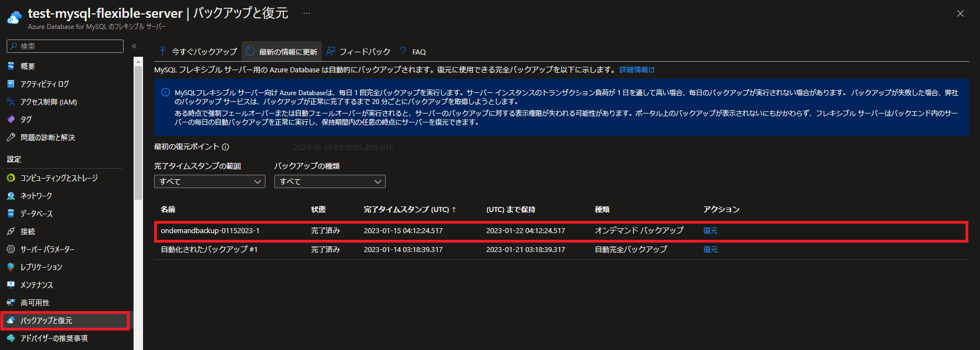Screen dimensions: 980x350
Task: Open the 概要 overview icon
Action: click(x=11, y=66)
